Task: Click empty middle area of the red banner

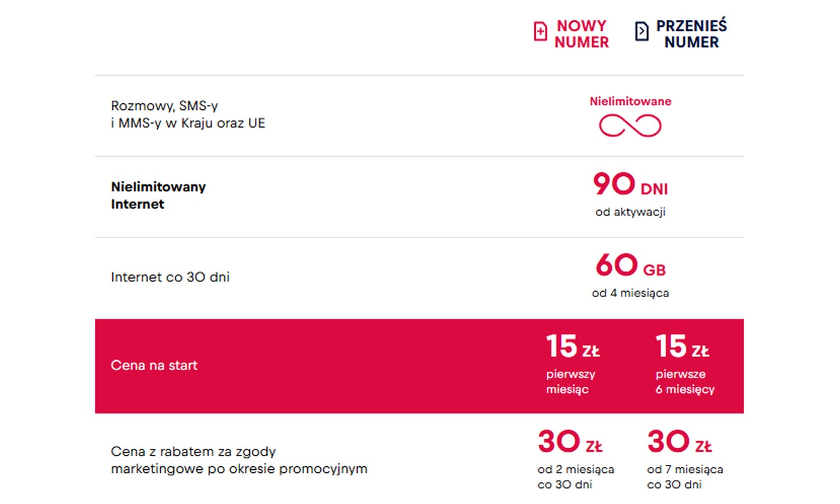Action: tap(360, 366)
